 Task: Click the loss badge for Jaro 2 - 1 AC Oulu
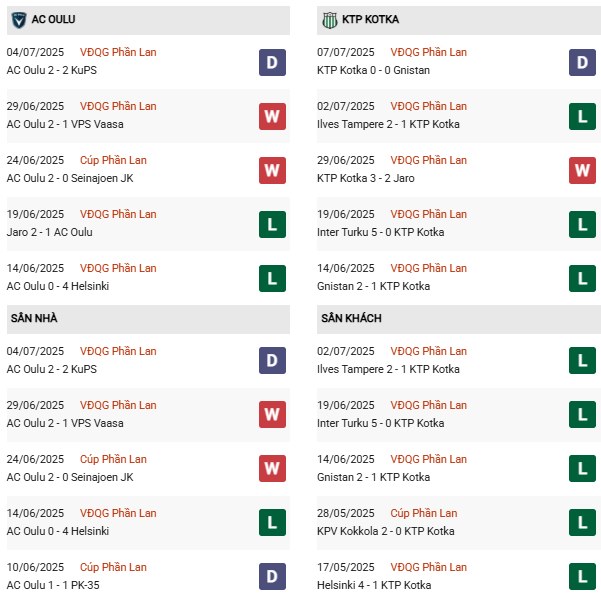[272, 225]
